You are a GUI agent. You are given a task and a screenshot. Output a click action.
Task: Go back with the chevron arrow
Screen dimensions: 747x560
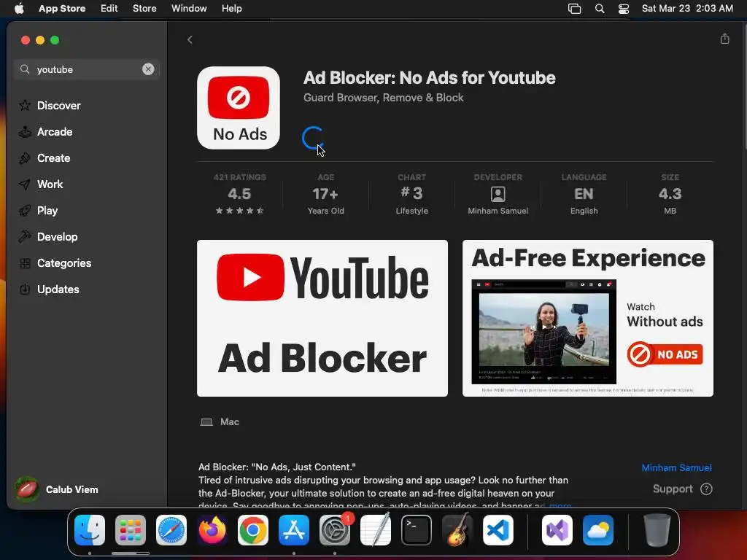tap(190, 39)
